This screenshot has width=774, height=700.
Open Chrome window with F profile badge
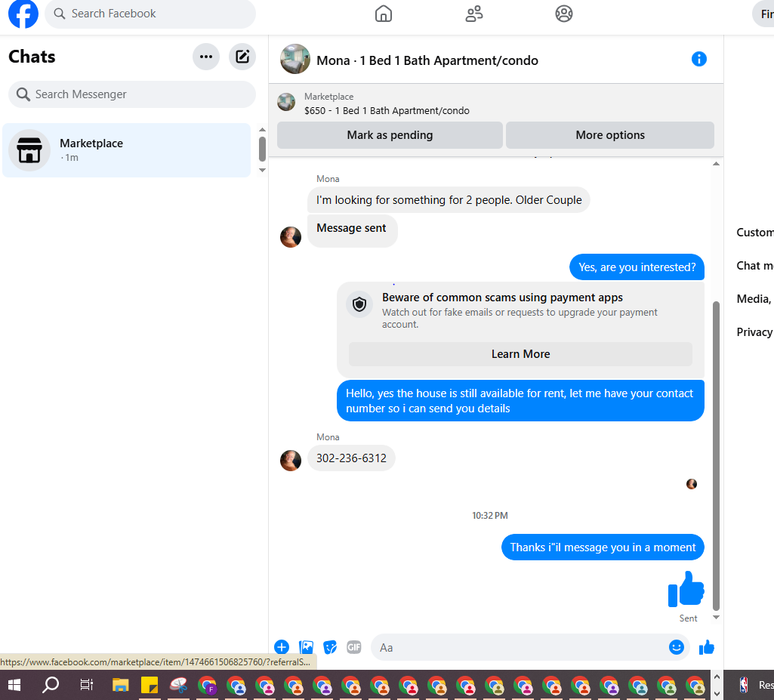click(208, 686)
